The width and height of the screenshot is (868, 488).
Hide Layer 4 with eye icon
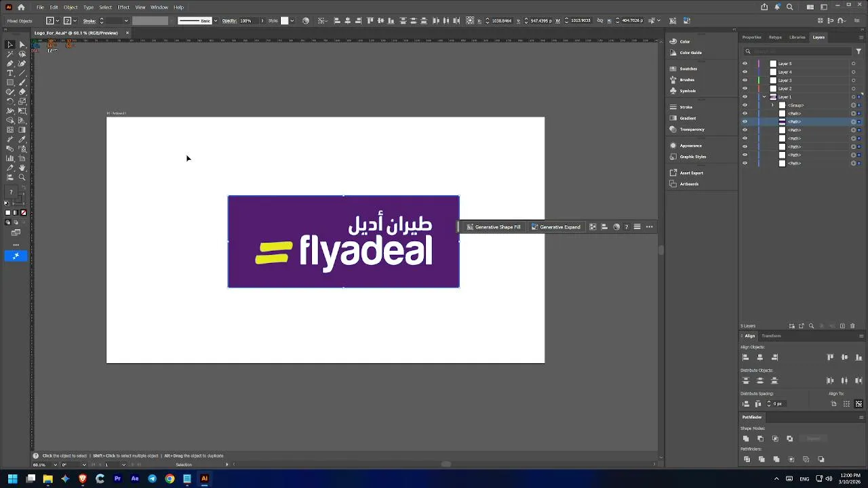click(745, 72)
